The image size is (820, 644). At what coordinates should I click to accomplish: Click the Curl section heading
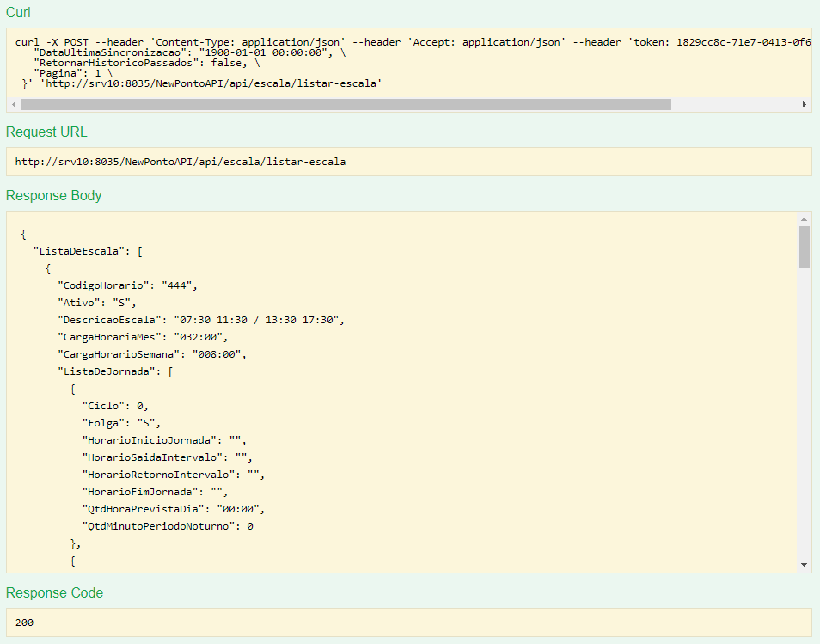coord(20,12)
